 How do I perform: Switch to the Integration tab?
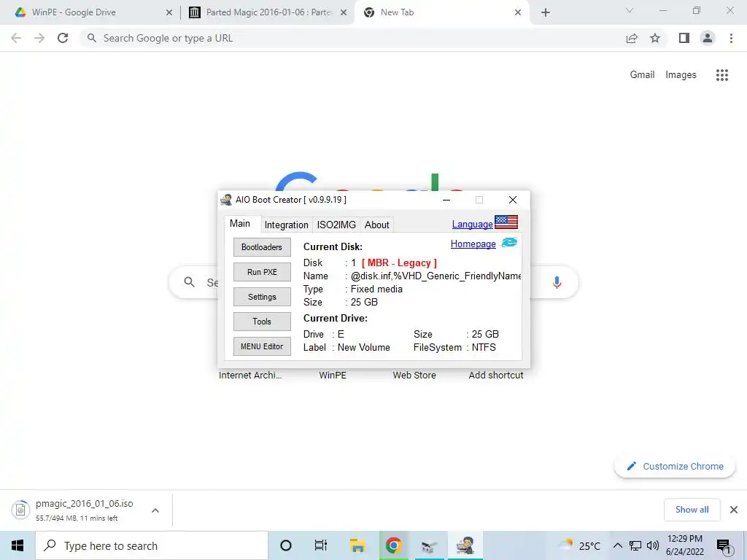(286, 225)
